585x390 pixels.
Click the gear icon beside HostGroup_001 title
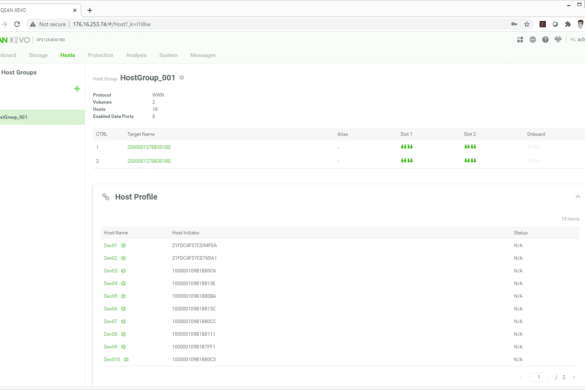[182, 78]
